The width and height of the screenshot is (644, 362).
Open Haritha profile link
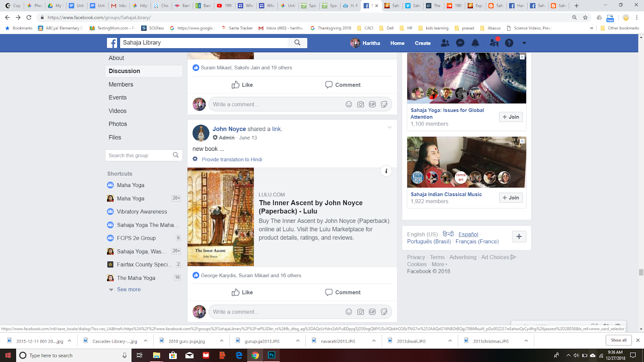point(365,43)
